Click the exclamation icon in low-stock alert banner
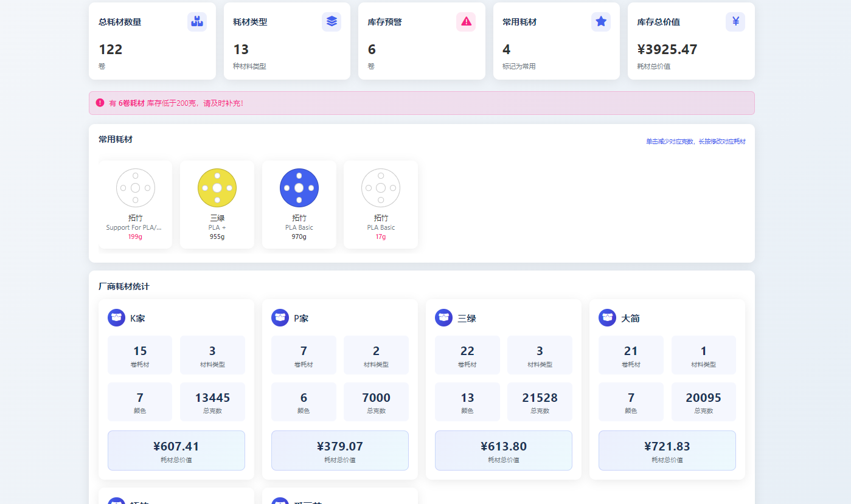Screen dimensions: 851x504 point(100,103)
